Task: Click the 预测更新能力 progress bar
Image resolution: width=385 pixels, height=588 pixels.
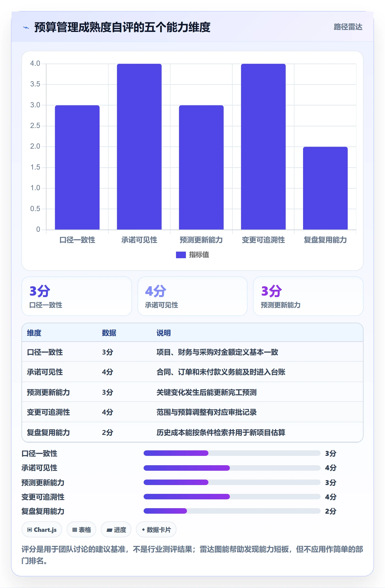Action: [232, 482]
